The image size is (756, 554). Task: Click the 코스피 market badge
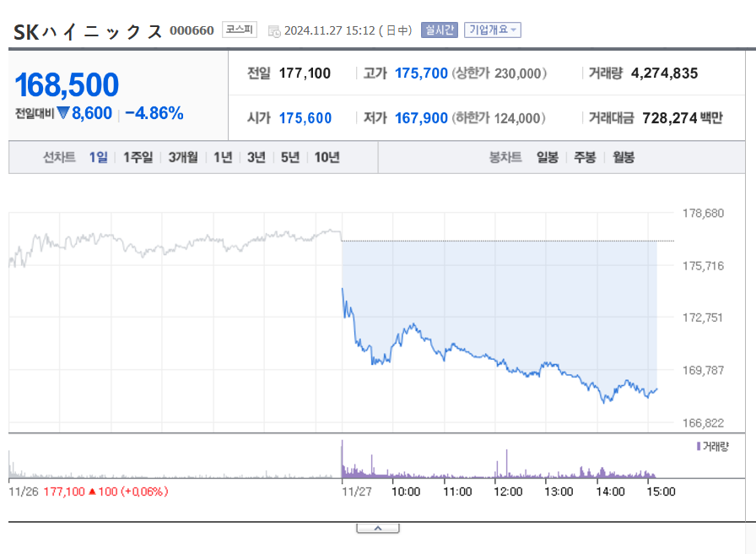point(239,30)
